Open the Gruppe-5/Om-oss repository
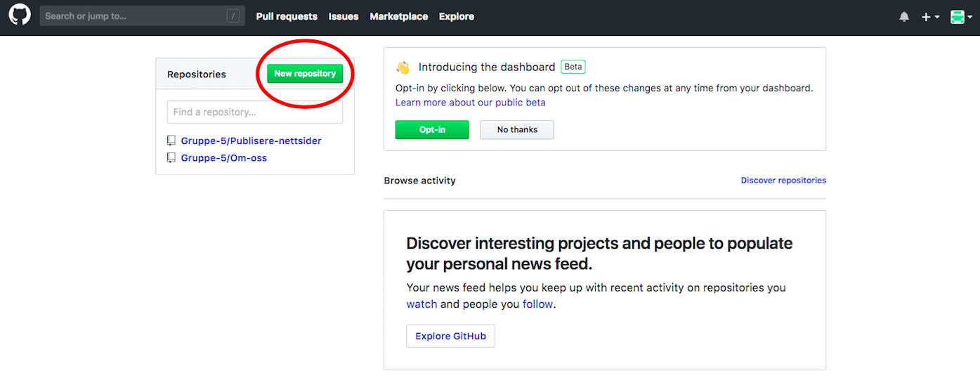Image resolution: width=980 pixels, height=378 pixels. 224,158
